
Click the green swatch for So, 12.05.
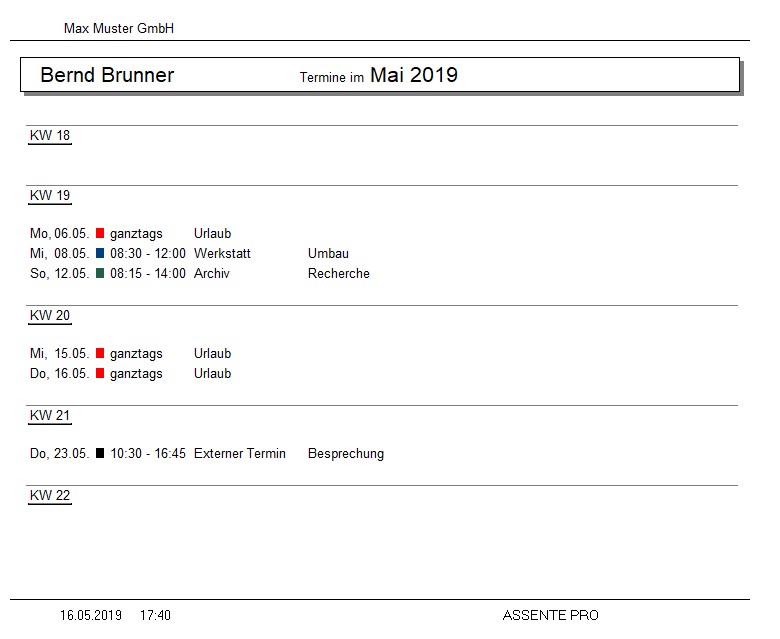(x=100, y=273)
